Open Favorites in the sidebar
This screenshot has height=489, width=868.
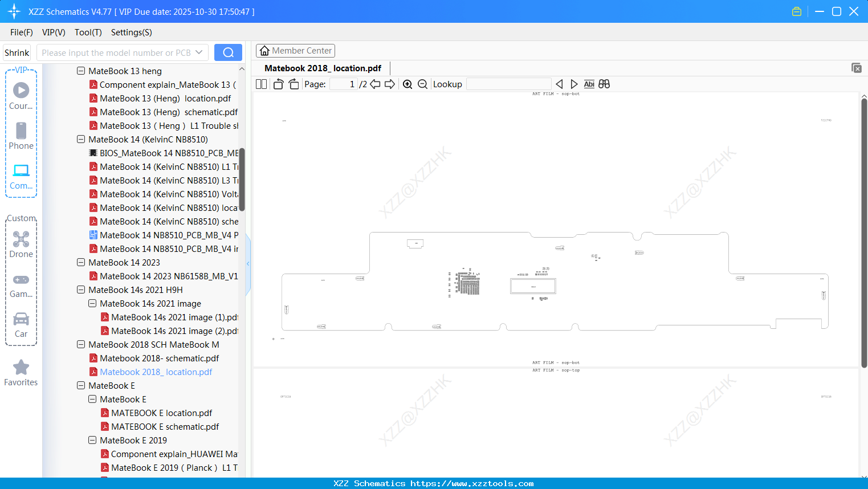(x=21, y=373)
